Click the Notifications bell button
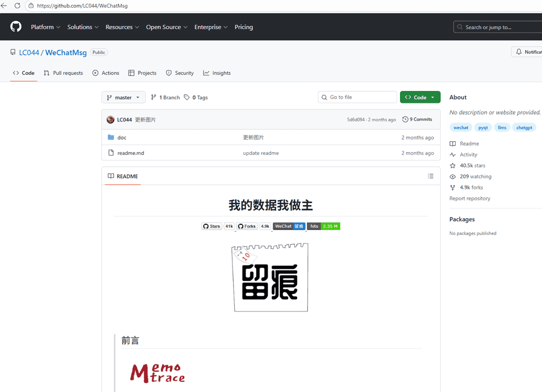This screenshot has width=542, height=392. click(527, 52)
